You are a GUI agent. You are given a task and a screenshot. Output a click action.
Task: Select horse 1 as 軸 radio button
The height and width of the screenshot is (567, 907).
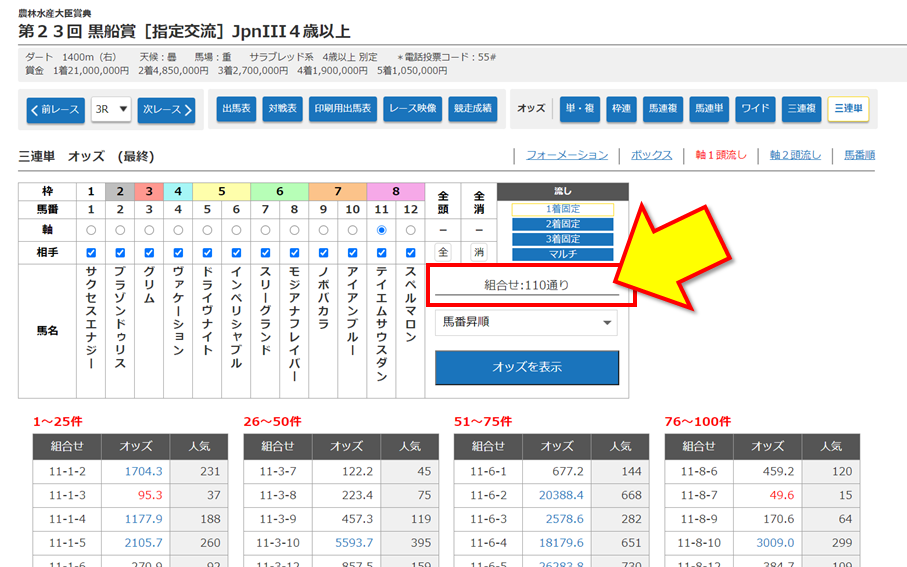click(x=91, y=230)
